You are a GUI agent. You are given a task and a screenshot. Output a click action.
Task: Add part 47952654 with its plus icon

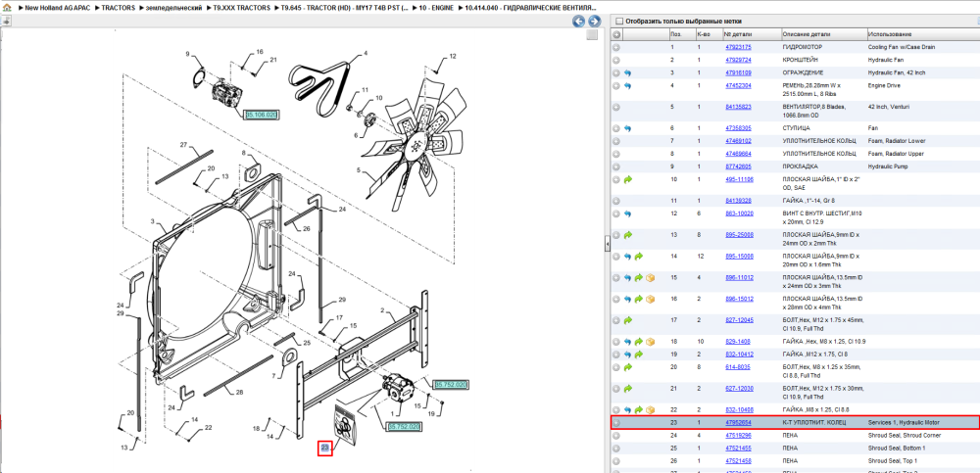tap(616, 423)
